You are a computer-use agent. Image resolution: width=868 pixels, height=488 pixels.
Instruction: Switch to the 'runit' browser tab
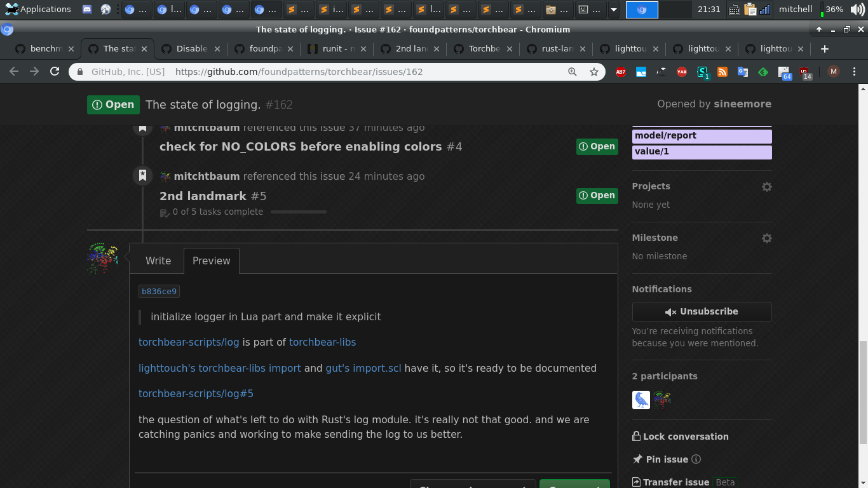click(337, 49)
